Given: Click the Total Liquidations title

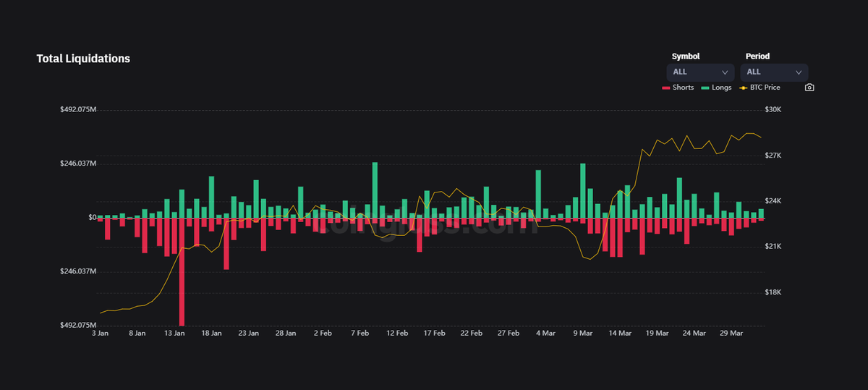Looking at the screenshot, I should (x=83, y=59).
